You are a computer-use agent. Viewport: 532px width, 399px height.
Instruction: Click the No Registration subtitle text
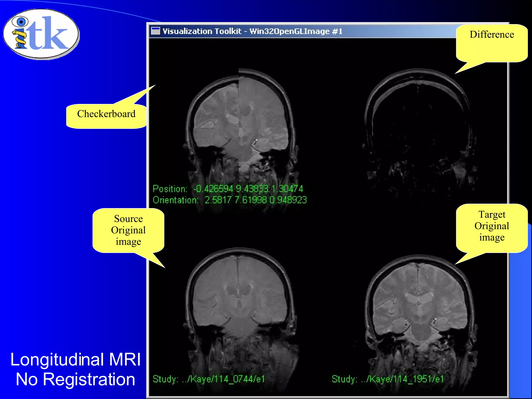[75, 380]
